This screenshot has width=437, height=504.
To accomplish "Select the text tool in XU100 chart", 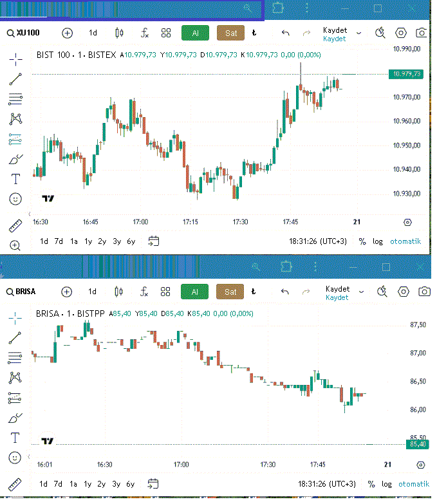I will tap(15, 179).
